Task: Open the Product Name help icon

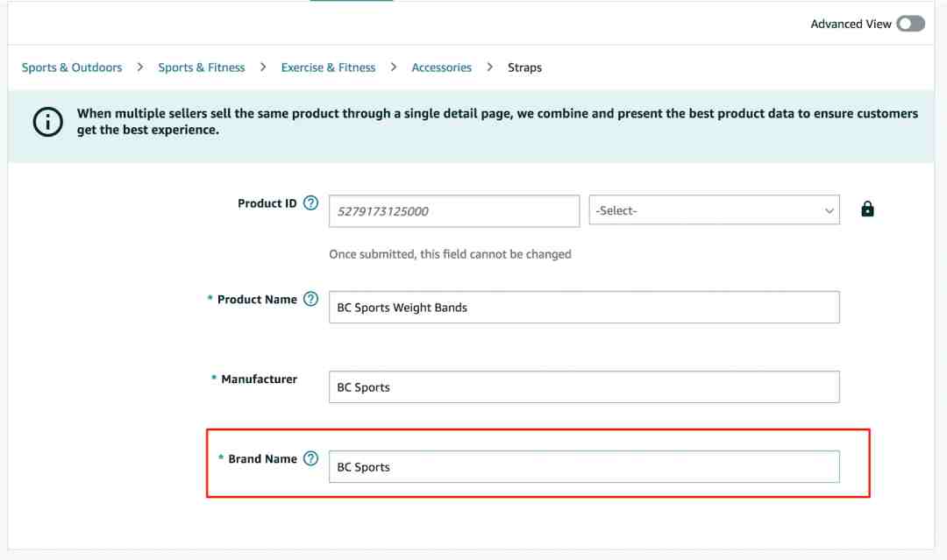Action: click(x=310, y=299)
